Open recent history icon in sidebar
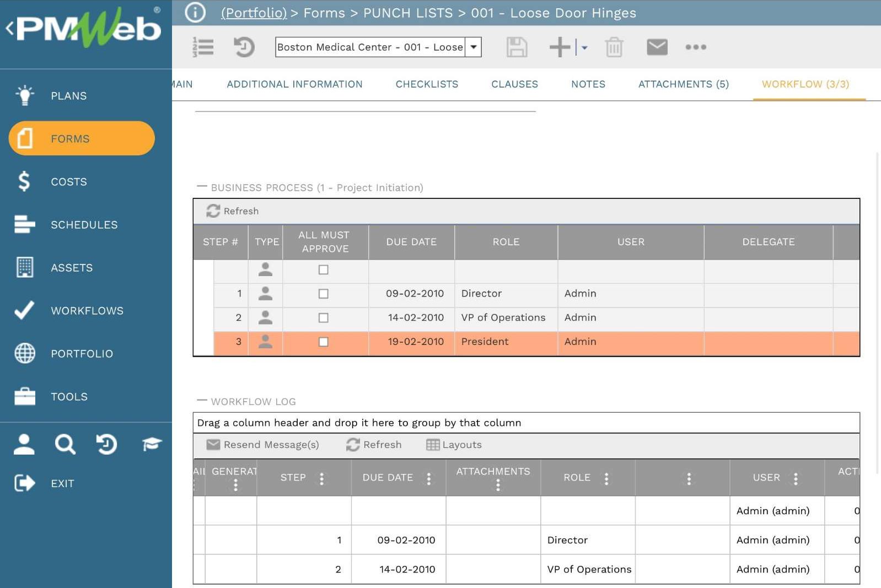Viewport: 881px width, 588px height. point(106,444)
